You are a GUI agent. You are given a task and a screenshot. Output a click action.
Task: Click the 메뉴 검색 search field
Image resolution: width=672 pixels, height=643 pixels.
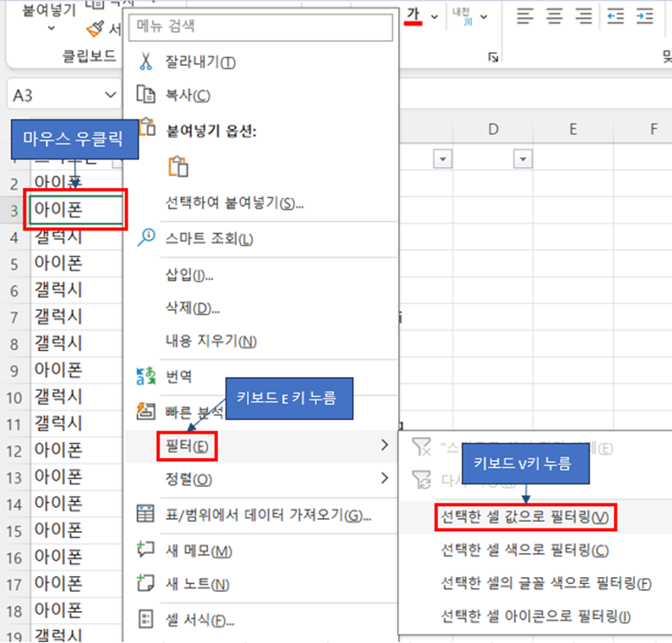coord(261,27)
